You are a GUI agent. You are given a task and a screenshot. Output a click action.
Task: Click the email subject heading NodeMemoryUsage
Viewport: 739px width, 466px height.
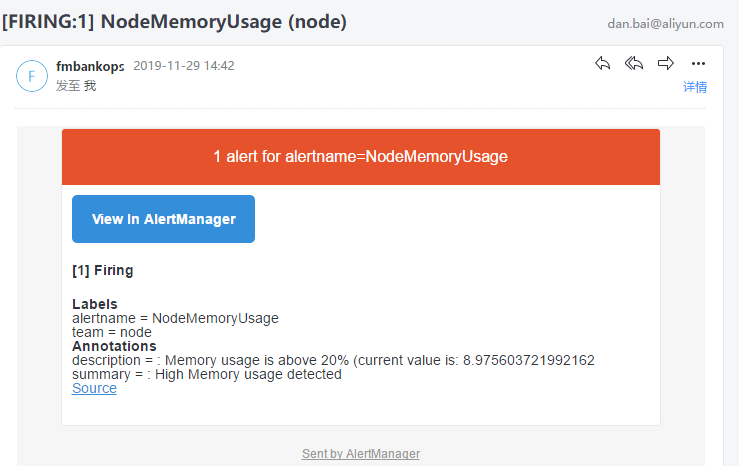click(x=174, y=22)
